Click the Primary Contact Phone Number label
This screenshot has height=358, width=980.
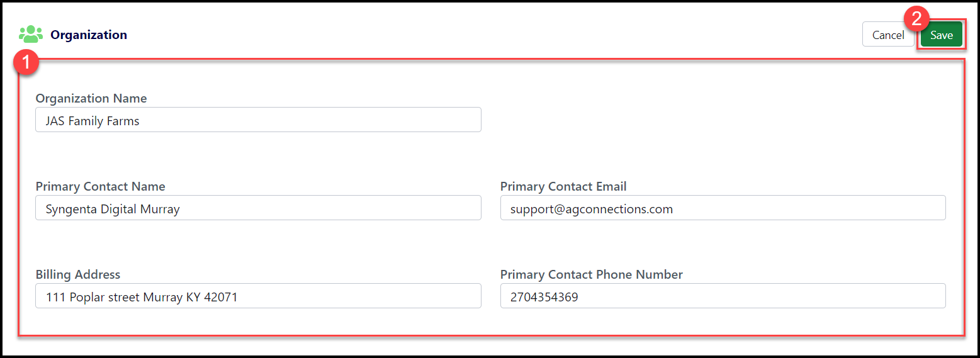(x=591, y=274)
